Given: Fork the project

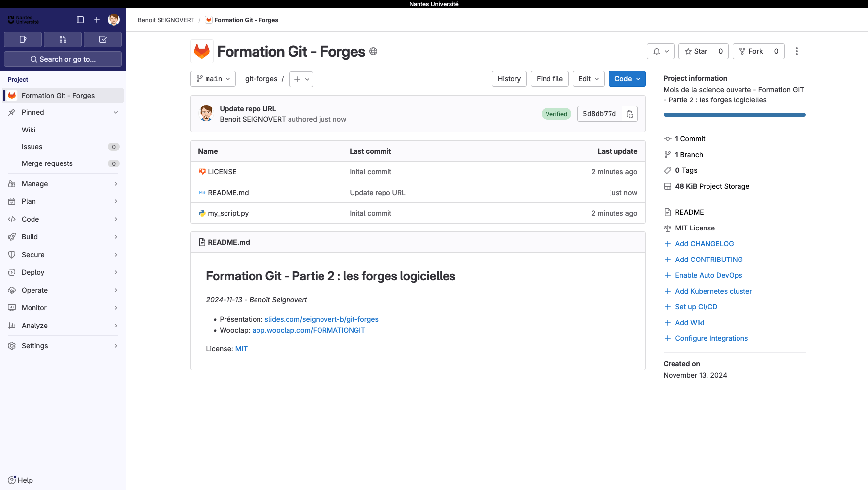Looking at the screenshot, I should coord(751,51).
